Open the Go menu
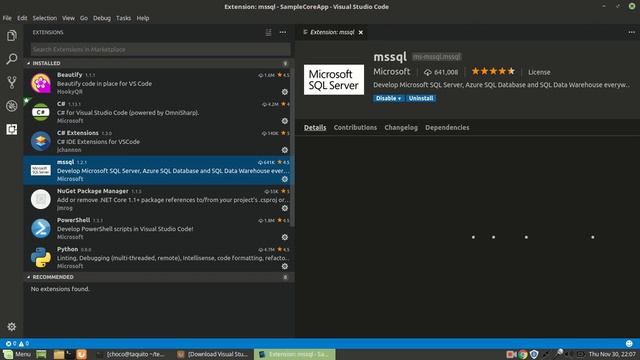640x360 pixels. [84, 18]
